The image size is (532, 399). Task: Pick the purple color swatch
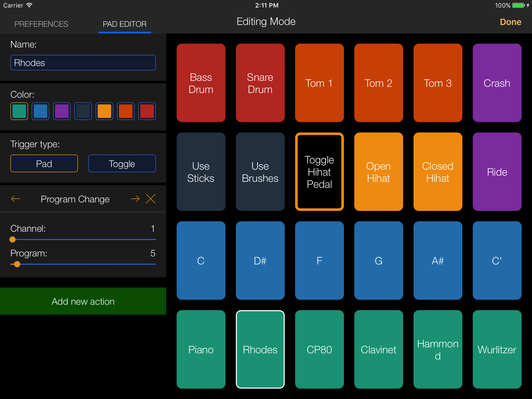62,111
